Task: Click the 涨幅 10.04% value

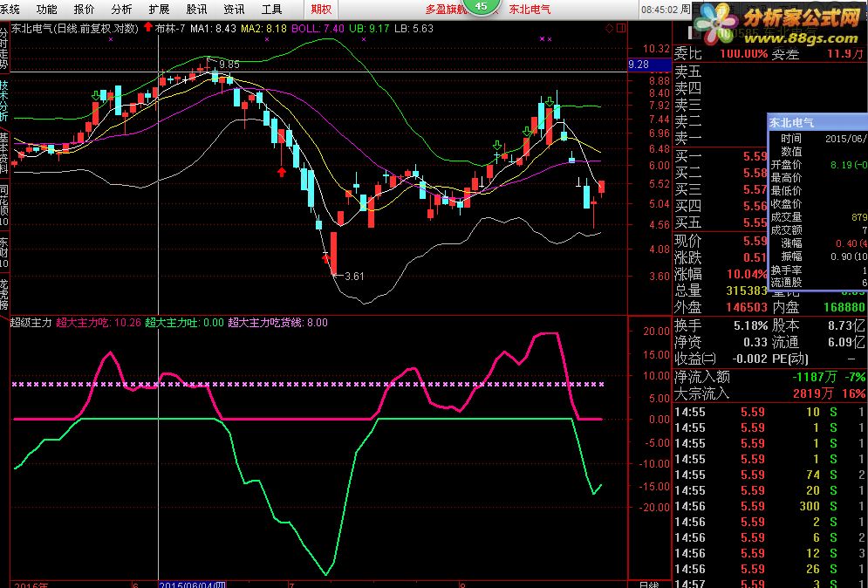Action: pyautogui.click(x=747, y=274)
